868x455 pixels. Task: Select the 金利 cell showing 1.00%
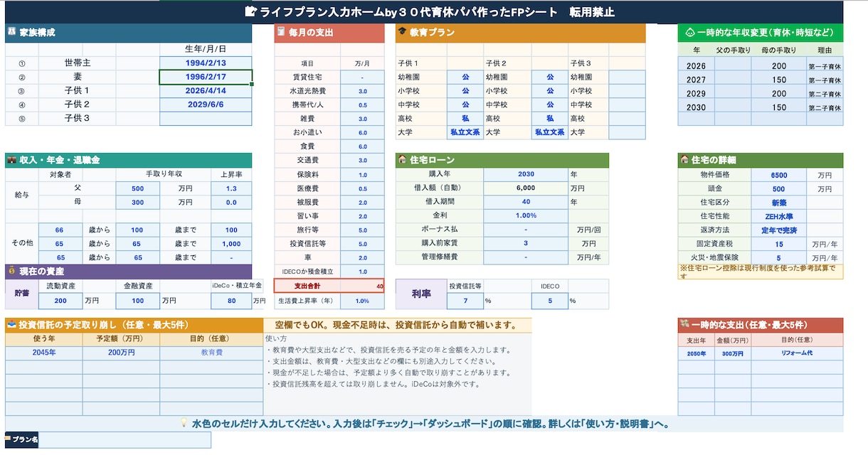click(x=526, y=215)
